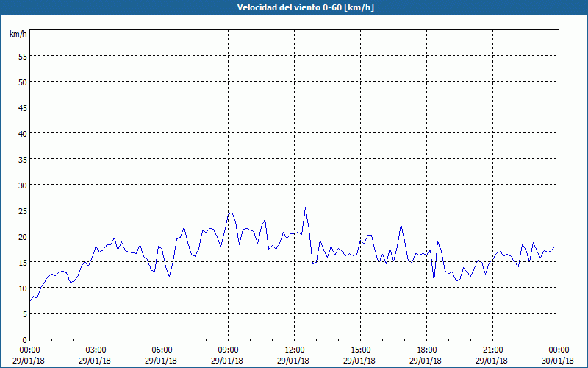Viewport: 588px width, 368px height.
Task: Click the y-axis value 20
Action: pyautogui.click(x=23, y=236)
